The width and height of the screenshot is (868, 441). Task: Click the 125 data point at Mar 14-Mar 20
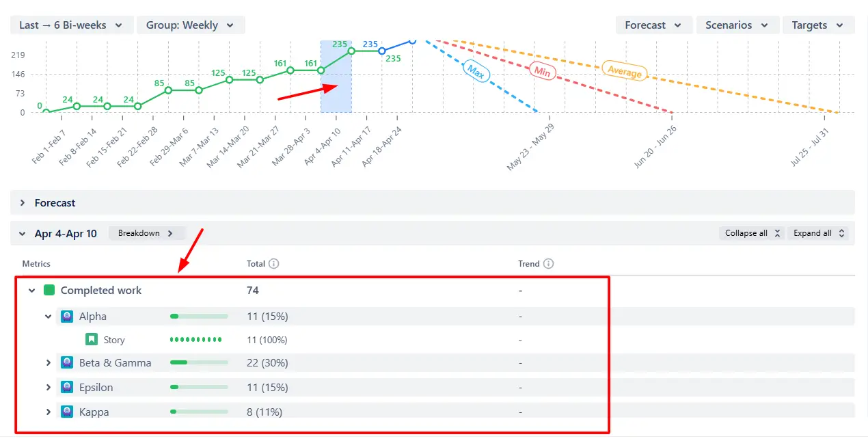(x=229, y=80)
